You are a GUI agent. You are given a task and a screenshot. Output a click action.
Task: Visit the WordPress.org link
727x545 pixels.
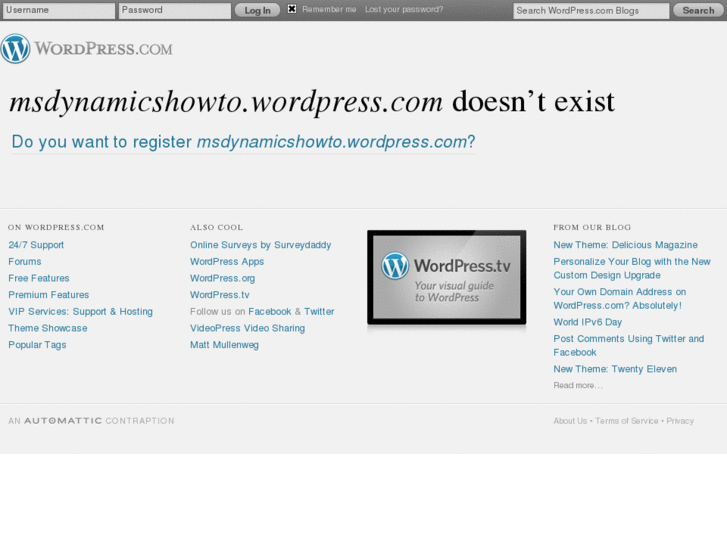tap(223, 278)
